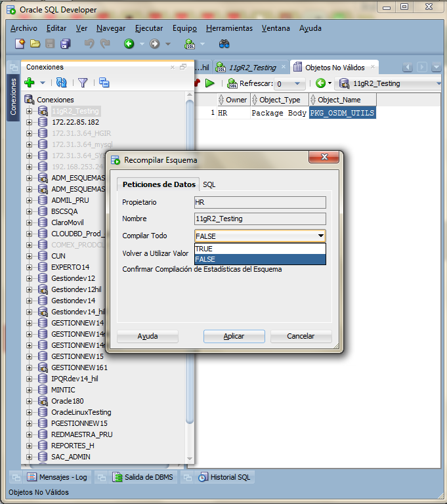Open the Refrescar interval dropdown
447x504 pixels.
[x=297, y=83]
